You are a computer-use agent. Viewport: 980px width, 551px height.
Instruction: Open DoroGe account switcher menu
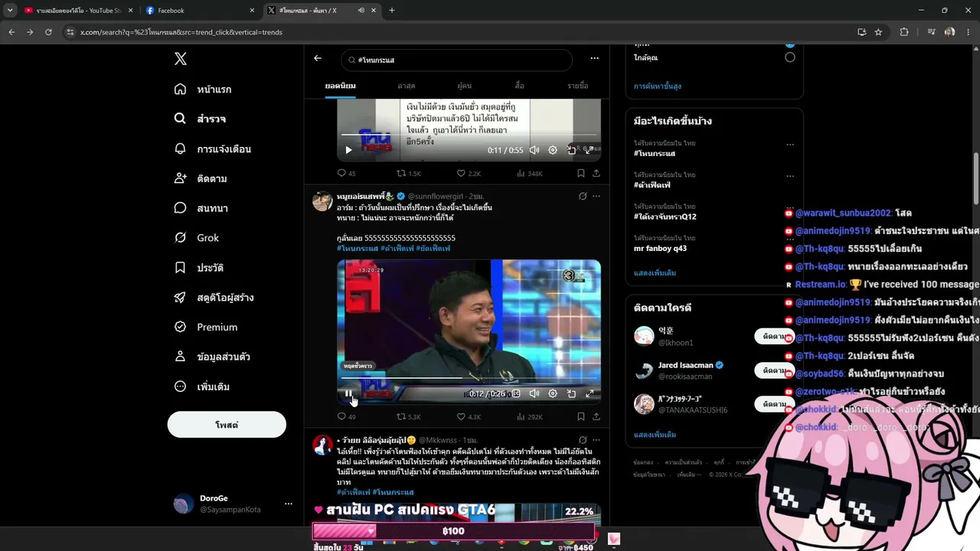[x=289, y=504]
